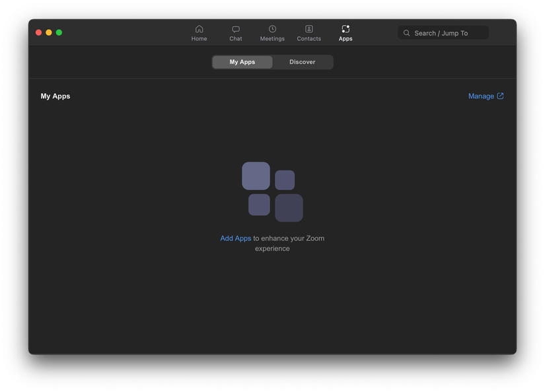The height and width of the screenshot is (392, 545).
Task: Click the yellow minimize traffic light
Action: 48,31
